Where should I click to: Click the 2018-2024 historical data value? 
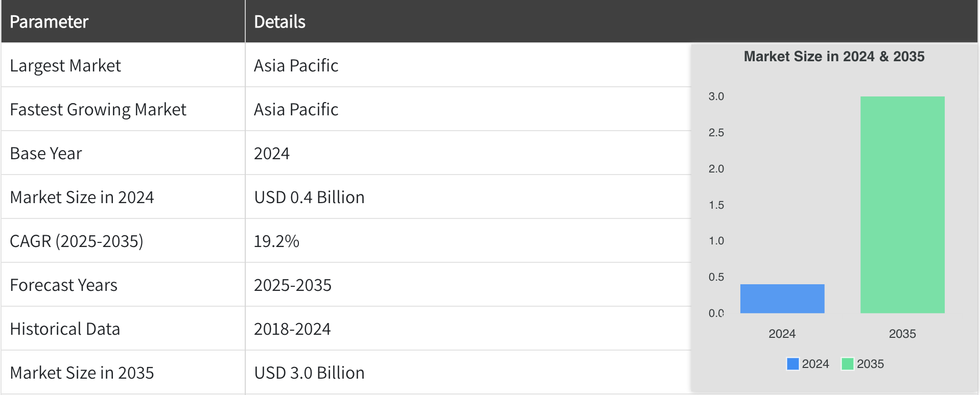pyautogui.click(x=292, y=329)
